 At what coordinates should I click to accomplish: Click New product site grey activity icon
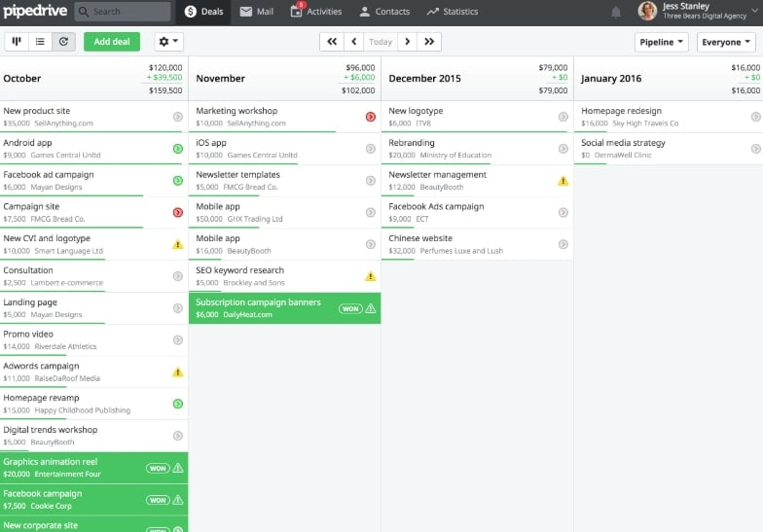(x=178, y=117)
